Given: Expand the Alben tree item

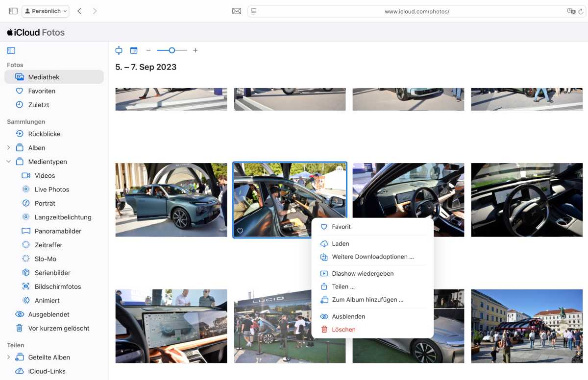Looking at the screenshot, I should [8, 148].
